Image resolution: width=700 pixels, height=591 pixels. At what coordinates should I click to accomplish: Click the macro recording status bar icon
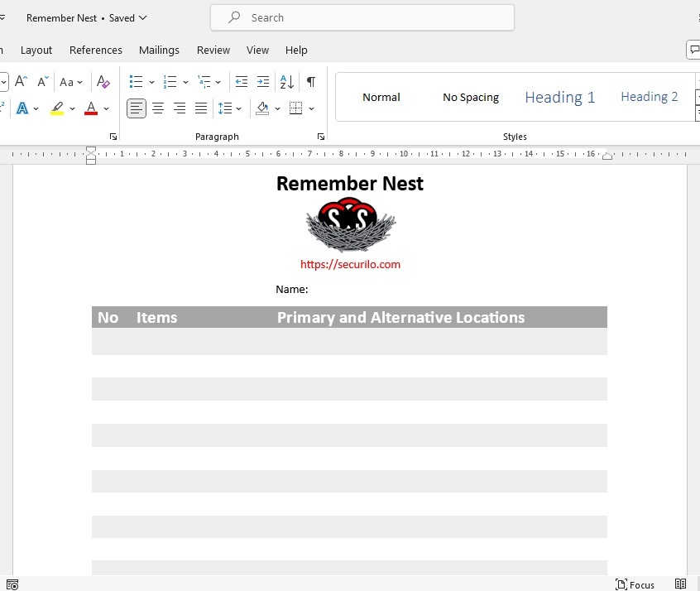12,584
